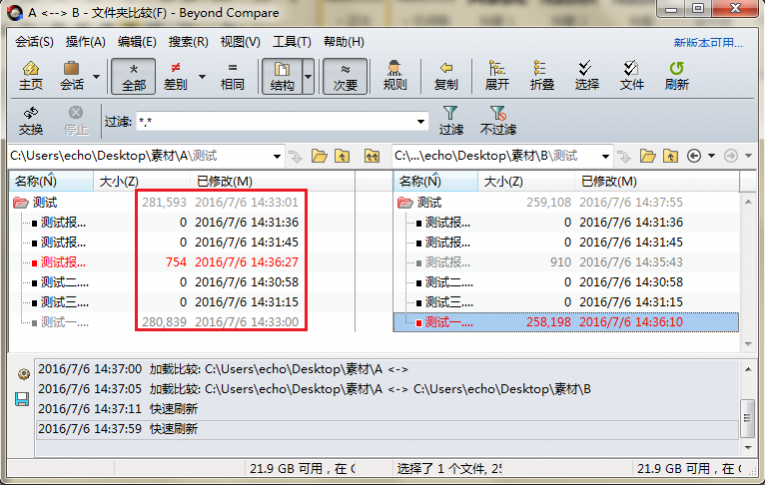Open the 规则 rules dialog
Image resolution: width=765 pixels, height=485 pixels.
[395, 76]
